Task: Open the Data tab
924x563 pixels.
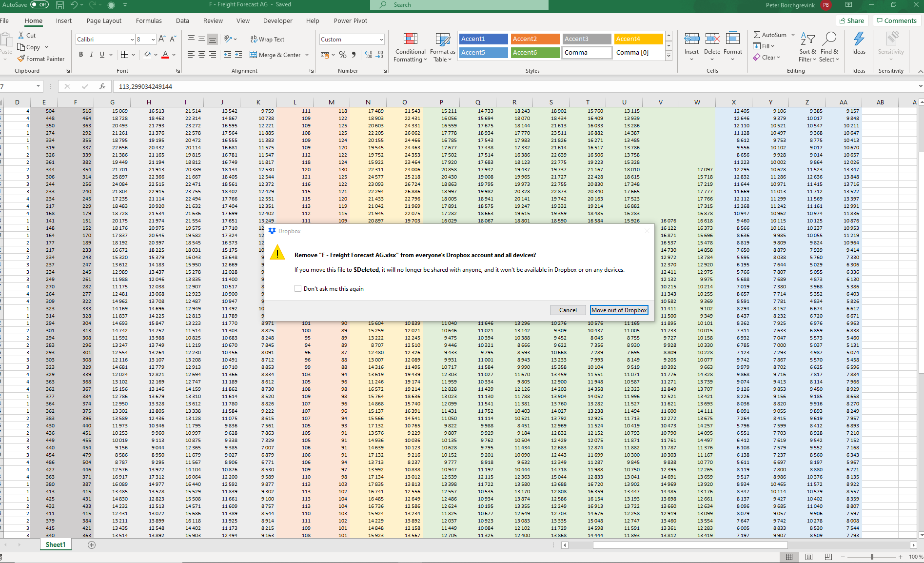Action: [x=182, y=20]
